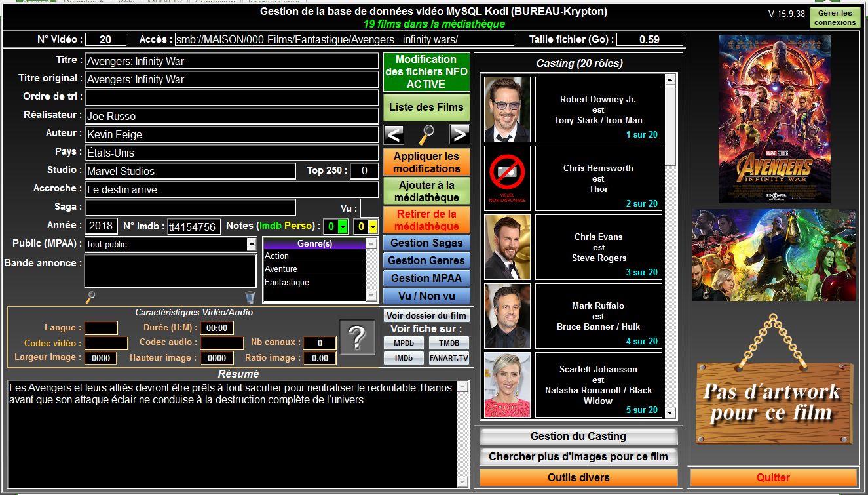Open film page on FANART.TV
The image size is (868, 495).
click(x=449, y=358)
